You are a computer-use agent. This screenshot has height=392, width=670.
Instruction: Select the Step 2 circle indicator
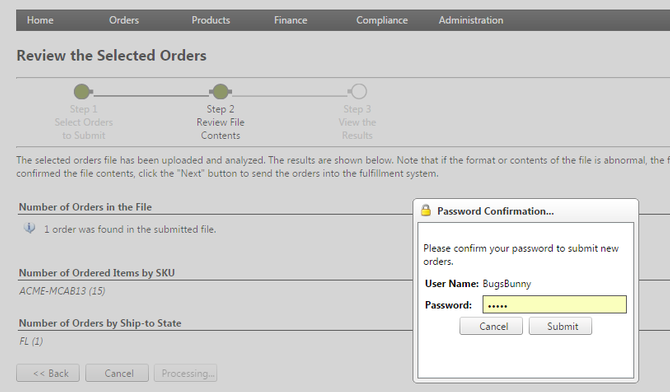[x=220, y=91]
